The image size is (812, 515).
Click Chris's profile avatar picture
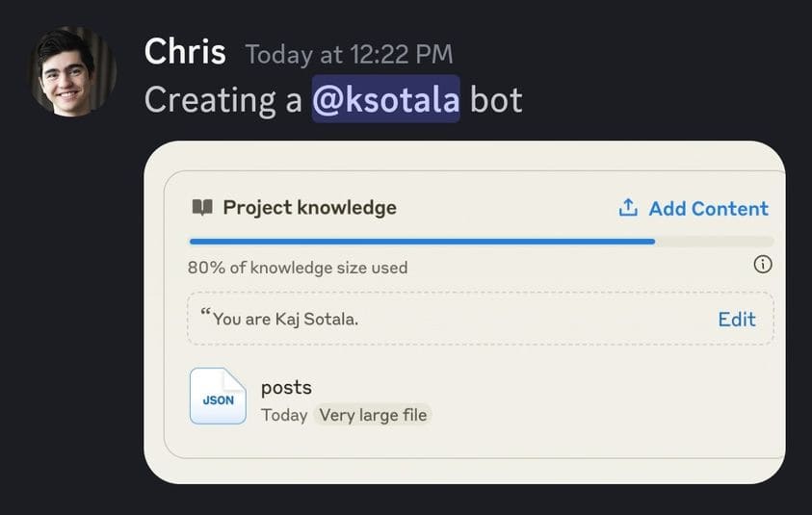(72, 70)
